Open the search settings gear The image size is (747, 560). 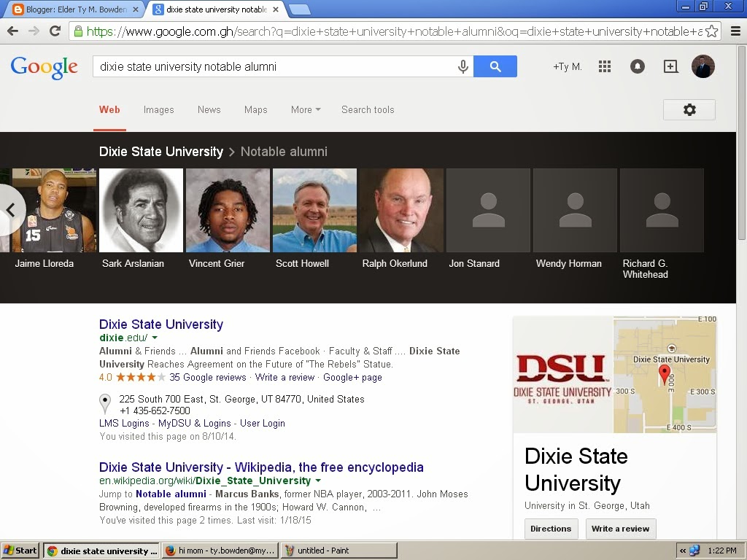coord(689,110)
